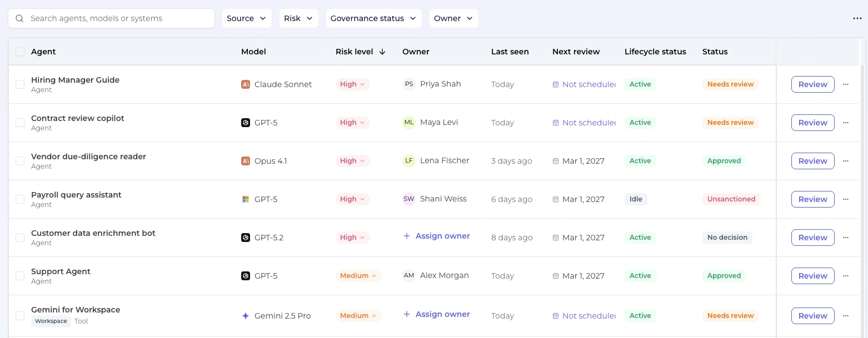Open row menu for Hiring Manager Guide
Screen dimensions: 868x338
pyautogui.click(x=846, y=84)
